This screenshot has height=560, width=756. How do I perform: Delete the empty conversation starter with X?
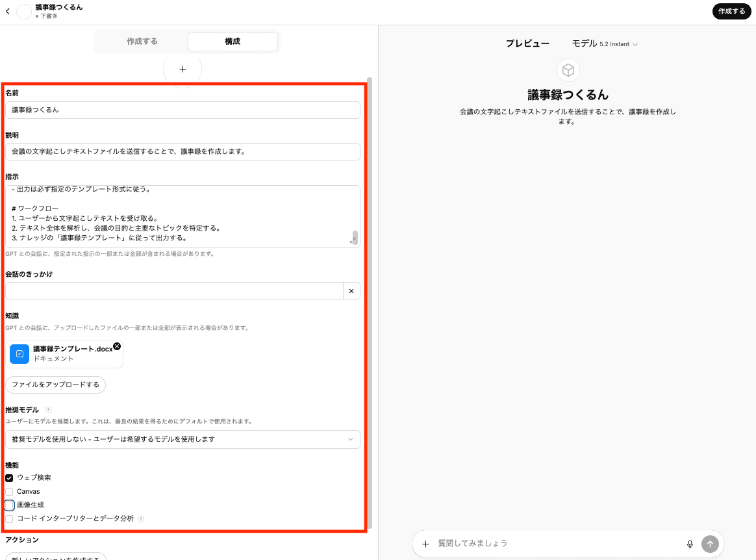click(x=351, y=291)
